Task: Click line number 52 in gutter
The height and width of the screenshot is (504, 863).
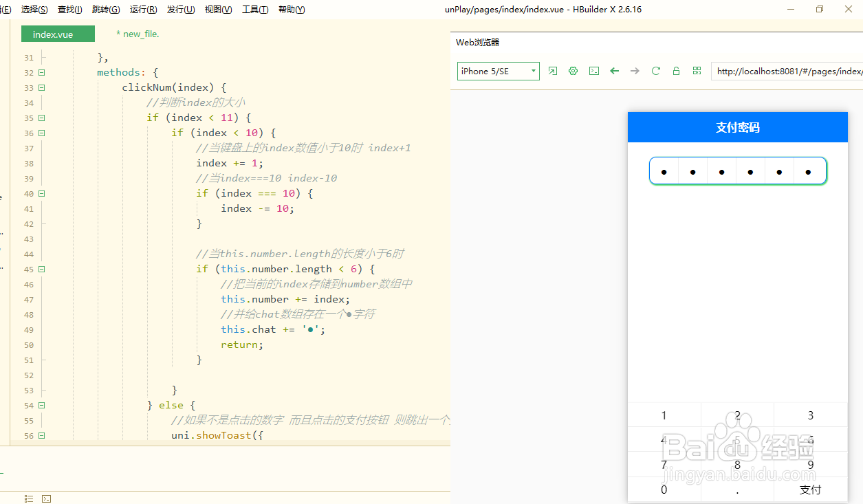Action: coord(29,375)
